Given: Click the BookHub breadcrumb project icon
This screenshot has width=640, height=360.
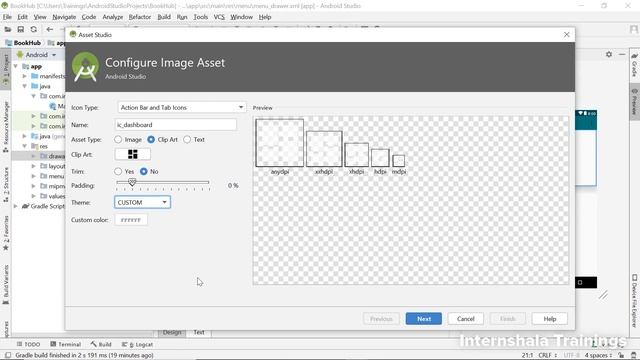Looking at the screenshot, I should point(9,43).
